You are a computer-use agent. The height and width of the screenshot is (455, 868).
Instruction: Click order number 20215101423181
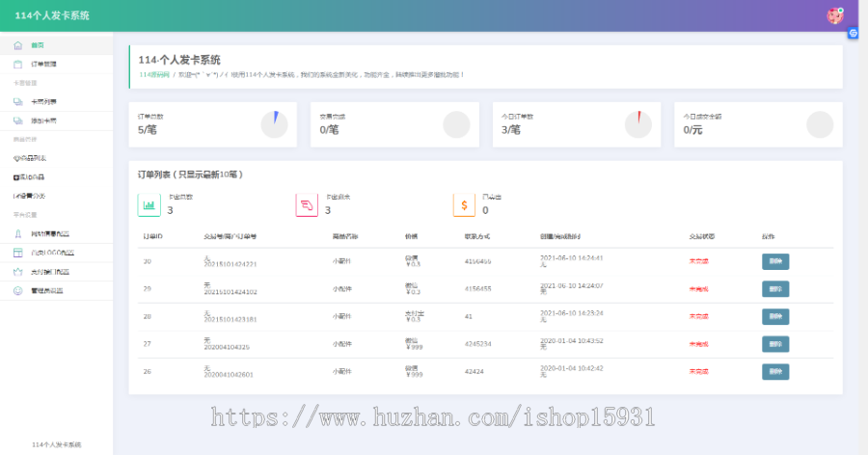231,320
